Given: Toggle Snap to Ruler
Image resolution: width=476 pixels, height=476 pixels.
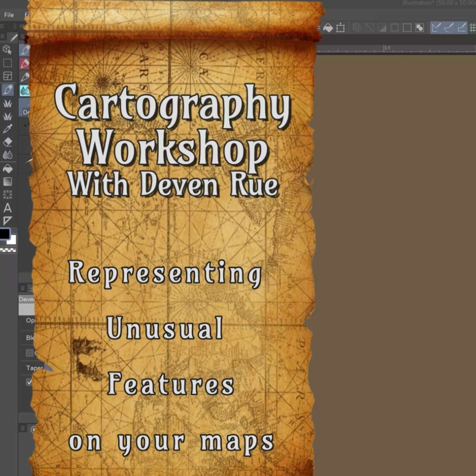Looking at the screenshot, I should point(436,28).
